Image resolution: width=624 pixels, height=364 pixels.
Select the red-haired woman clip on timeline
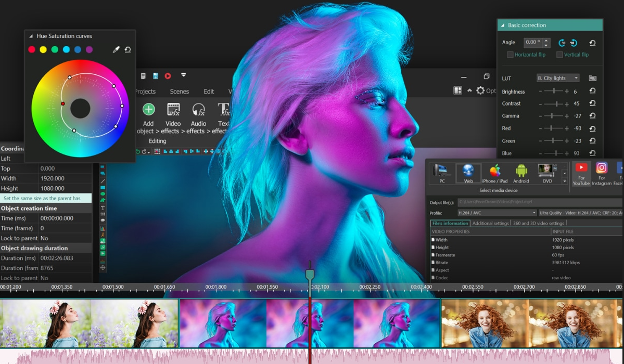coord(531,323)
